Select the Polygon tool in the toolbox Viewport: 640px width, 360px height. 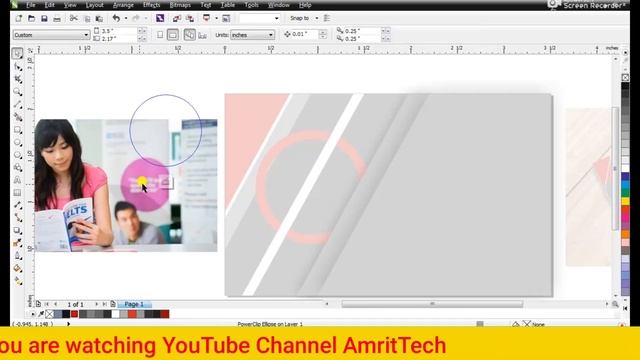point(18,155)
